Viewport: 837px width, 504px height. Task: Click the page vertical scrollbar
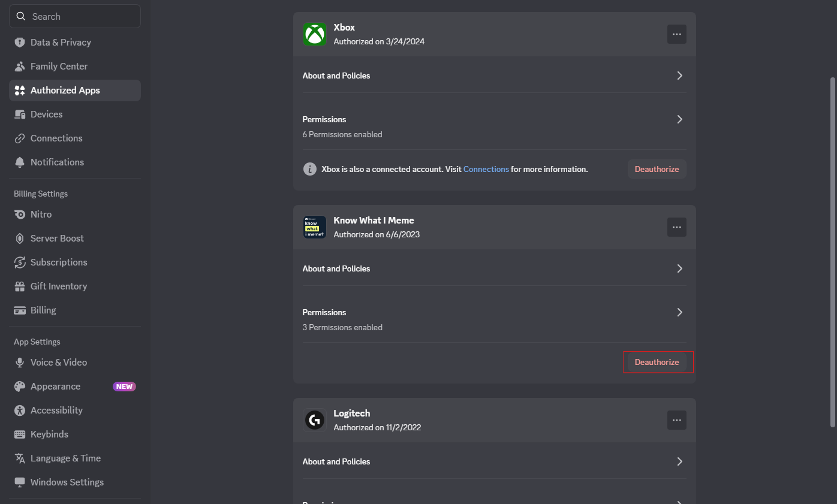click(x=832, y=252)
